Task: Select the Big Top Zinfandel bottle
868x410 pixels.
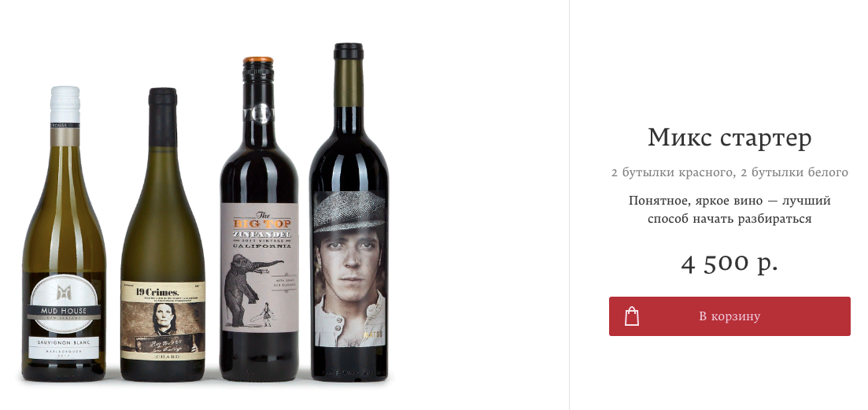Action: coord(259,219)
